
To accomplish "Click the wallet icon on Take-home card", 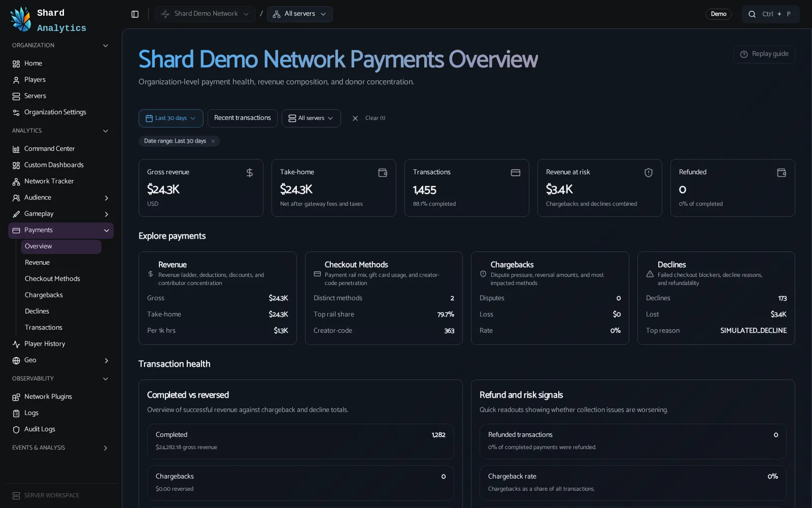I will pos(383,173).
